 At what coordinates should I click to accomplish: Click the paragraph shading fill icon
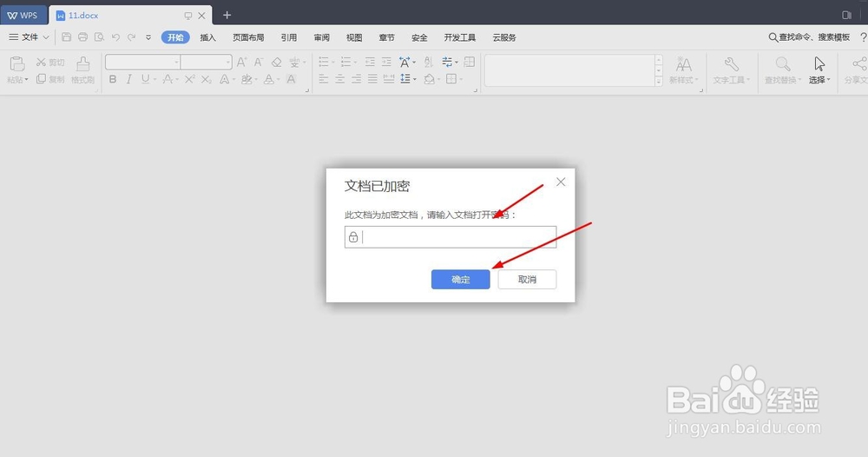click(429, 79)
